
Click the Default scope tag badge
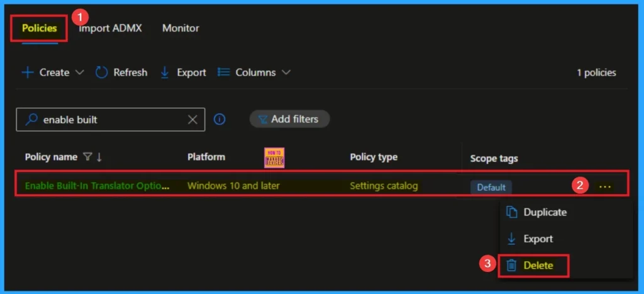click(x=491, y=187)
